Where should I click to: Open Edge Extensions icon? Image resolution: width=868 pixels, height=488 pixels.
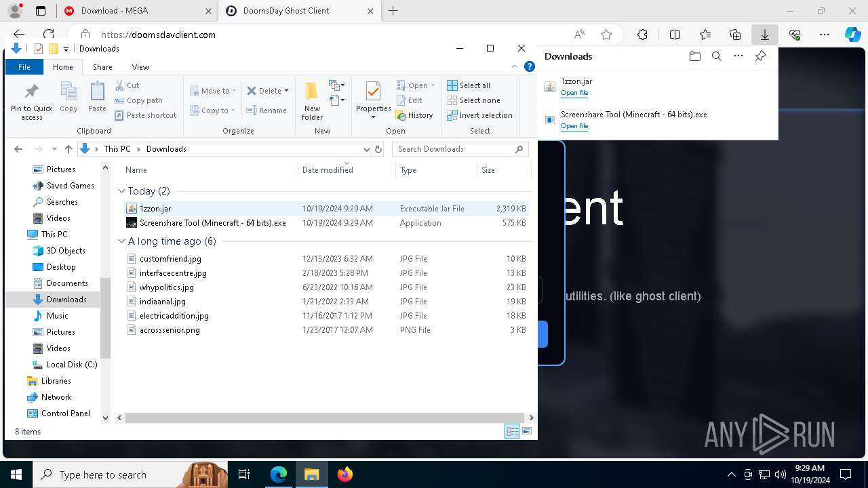(x=642, y=35)
